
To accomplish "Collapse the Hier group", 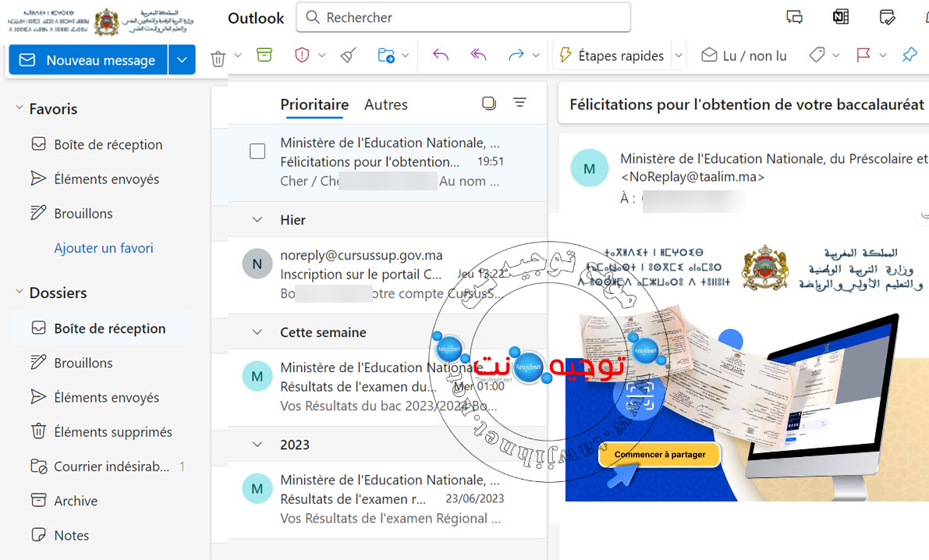I will point(257,220).
